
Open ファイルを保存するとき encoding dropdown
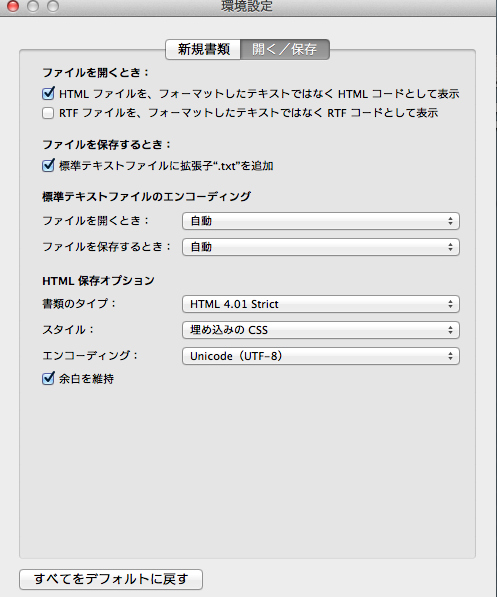tap(321, 247)
